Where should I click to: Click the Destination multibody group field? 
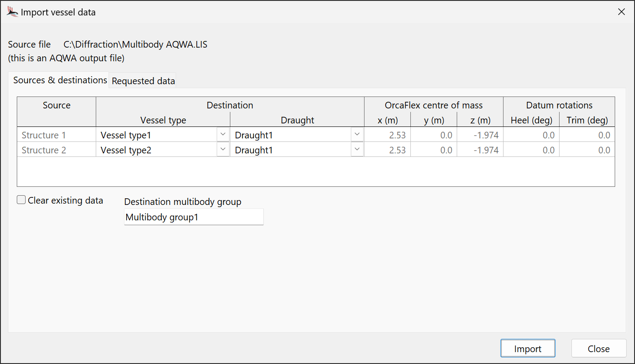pyautogui.click(x=193, y=217)
